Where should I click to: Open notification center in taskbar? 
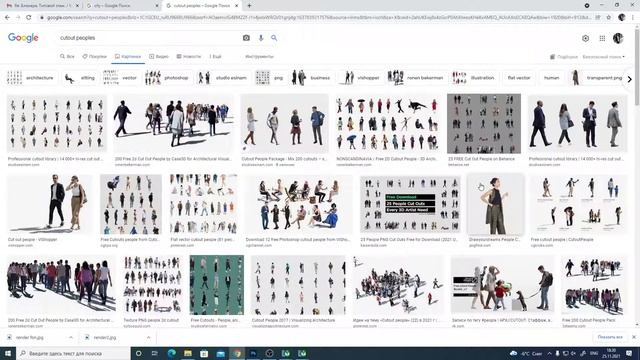(629, 353)
